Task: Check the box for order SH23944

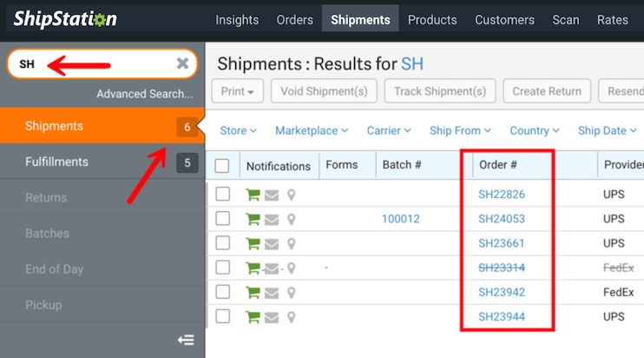Action: (222, 316)
